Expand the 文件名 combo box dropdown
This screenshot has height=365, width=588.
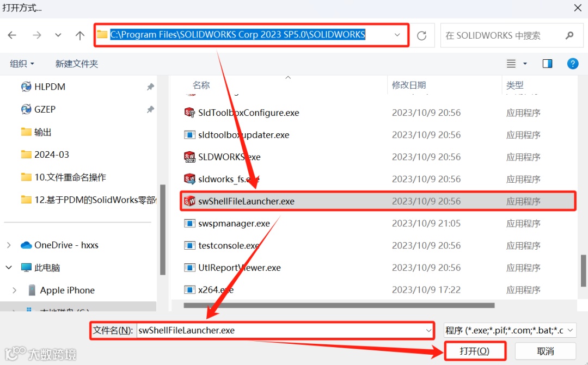(428, 331)
